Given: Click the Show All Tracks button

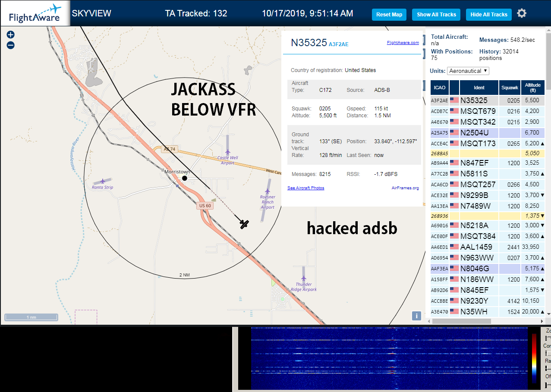Looking at the screenshot, I should (x=436, y=14).
